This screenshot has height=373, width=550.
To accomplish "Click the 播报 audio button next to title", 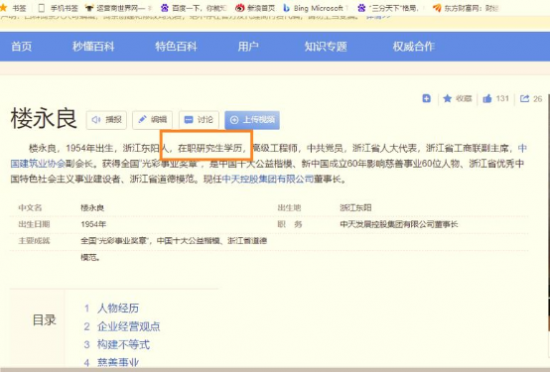I will [106, 120].
